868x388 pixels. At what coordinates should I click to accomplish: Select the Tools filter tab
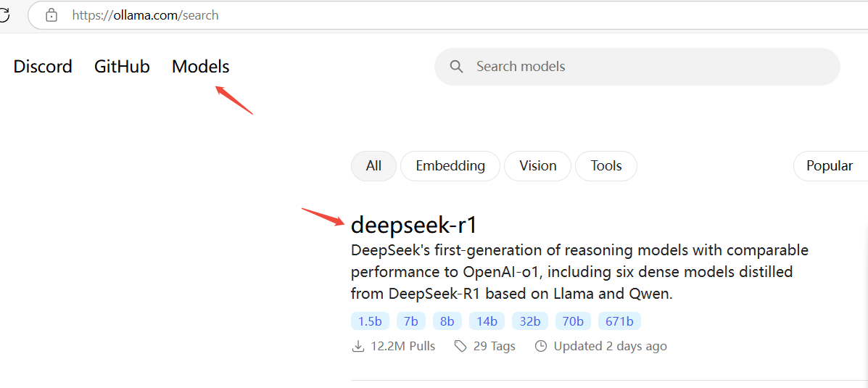[x=606, y=165]
